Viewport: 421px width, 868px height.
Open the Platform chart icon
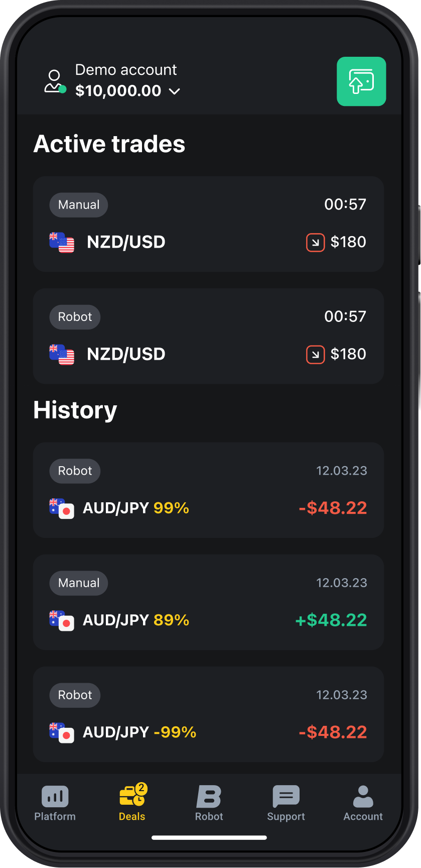click(x=55, y=796)
